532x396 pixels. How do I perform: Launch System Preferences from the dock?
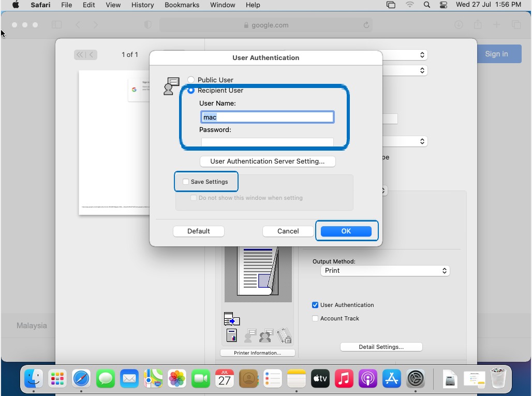point(416,379)
